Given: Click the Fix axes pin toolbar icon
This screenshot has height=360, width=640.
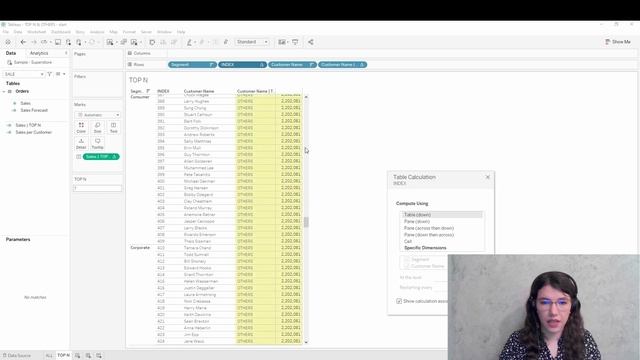Looking at the screenshot, I should click(226, 42).
